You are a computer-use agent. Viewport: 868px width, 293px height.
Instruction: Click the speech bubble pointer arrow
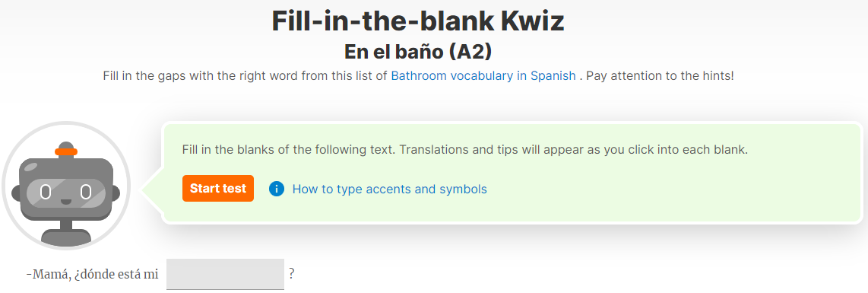coord(152,189)
